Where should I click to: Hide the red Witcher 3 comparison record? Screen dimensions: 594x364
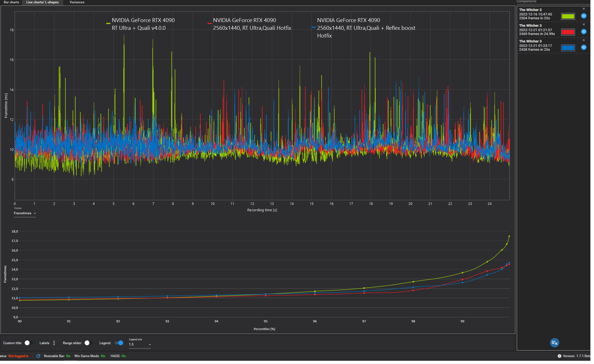tap(584, 32)
